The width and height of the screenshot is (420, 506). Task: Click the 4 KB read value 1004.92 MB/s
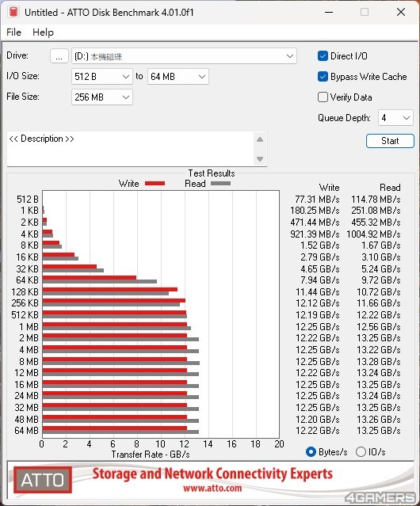(x=373, y=234)
